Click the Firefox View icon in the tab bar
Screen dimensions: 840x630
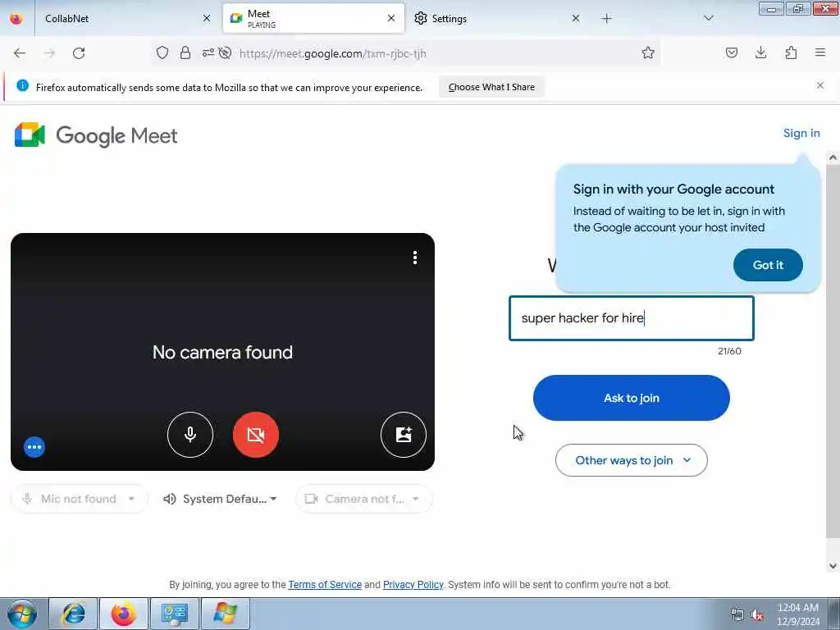pyautogui.click(x=16, y=19)
